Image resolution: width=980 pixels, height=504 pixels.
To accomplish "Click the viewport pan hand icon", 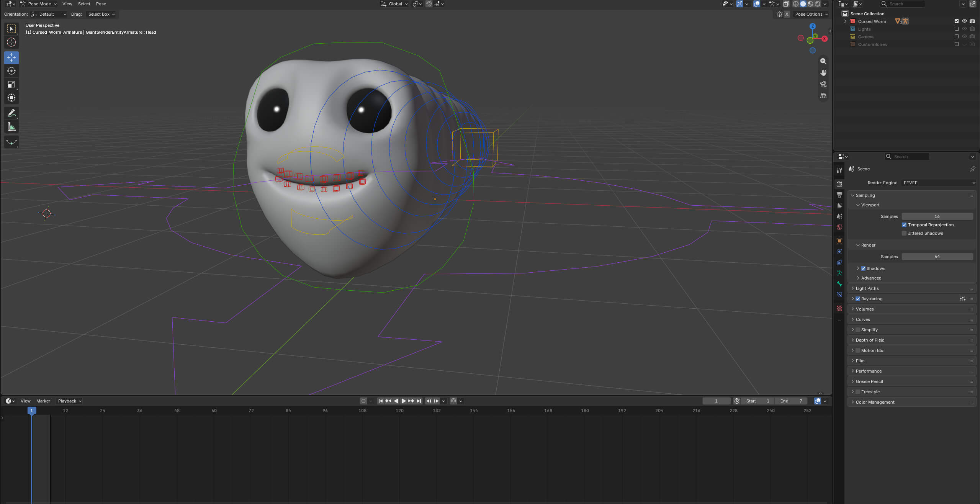I will tap(823, 73).
